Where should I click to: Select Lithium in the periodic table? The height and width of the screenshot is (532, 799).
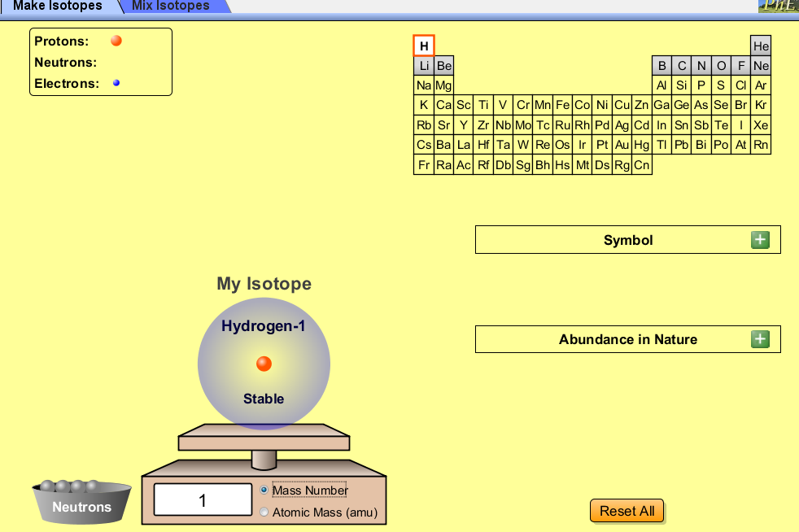[424, 66]
